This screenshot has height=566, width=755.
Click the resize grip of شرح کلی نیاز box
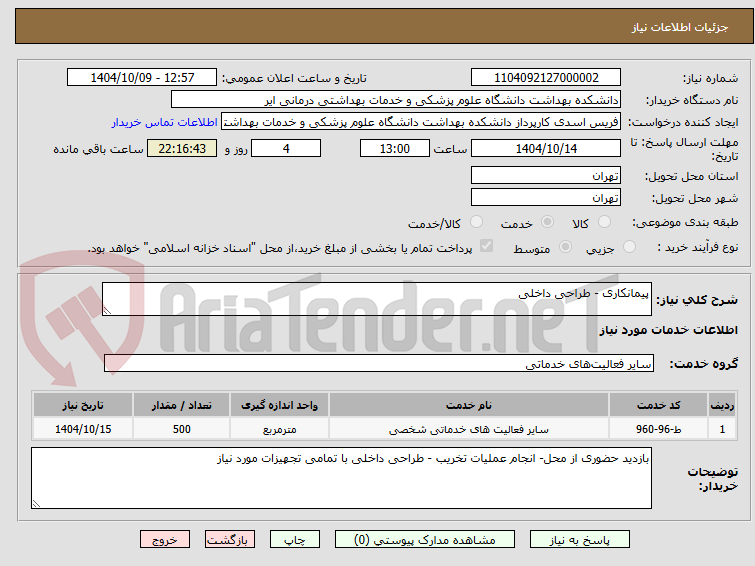pos(107,311)
